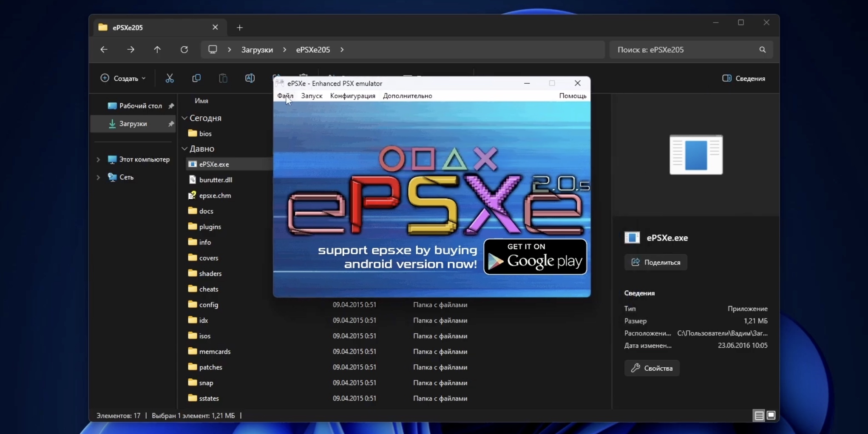Collapse the Сегодня group
This screenshot has height=434, width=868.
point(184,118)
